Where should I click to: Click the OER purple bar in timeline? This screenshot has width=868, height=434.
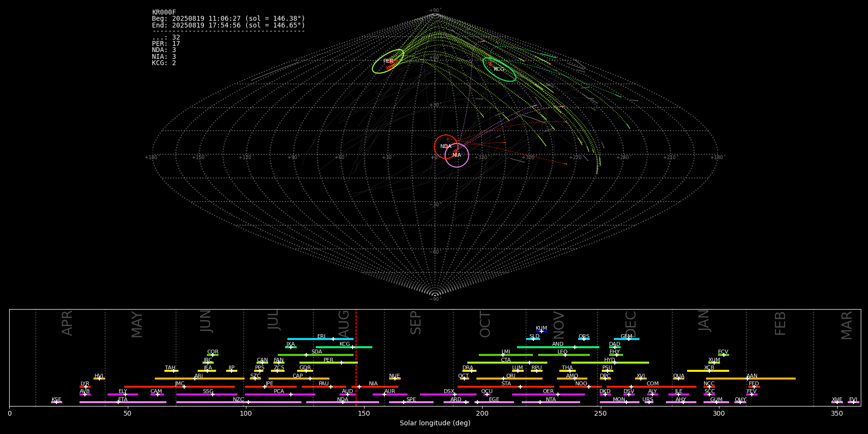548,394
